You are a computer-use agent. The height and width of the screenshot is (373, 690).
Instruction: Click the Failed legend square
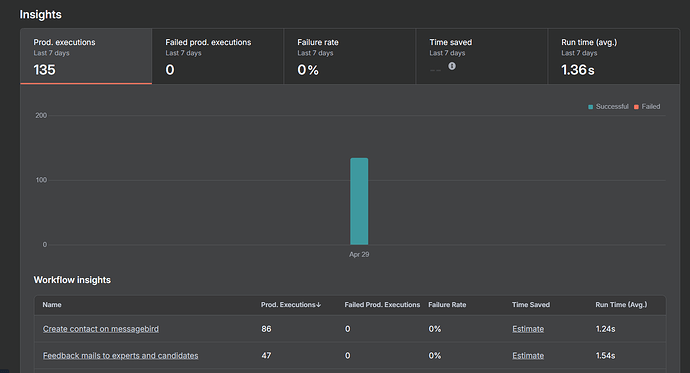point(636,107)
